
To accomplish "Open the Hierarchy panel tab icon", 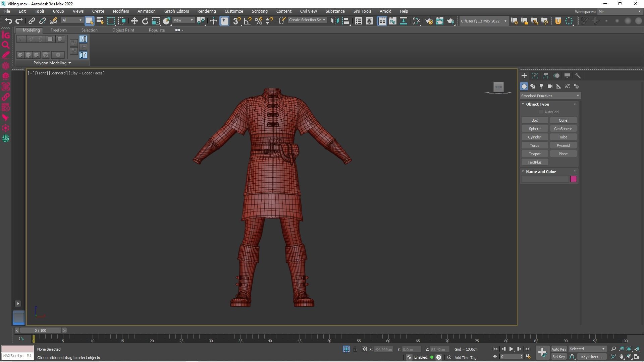I will coord(546,76).
